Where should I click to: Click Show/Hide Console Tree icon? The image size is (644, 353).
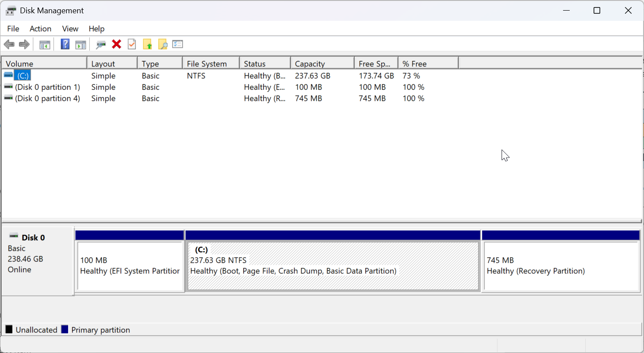pos(45,44)
